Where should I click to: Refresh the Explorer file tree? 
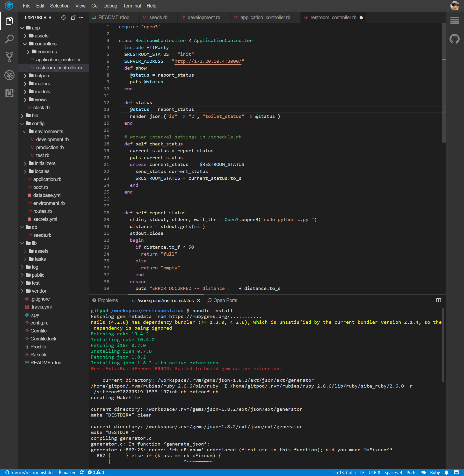(x=63, y=17)
